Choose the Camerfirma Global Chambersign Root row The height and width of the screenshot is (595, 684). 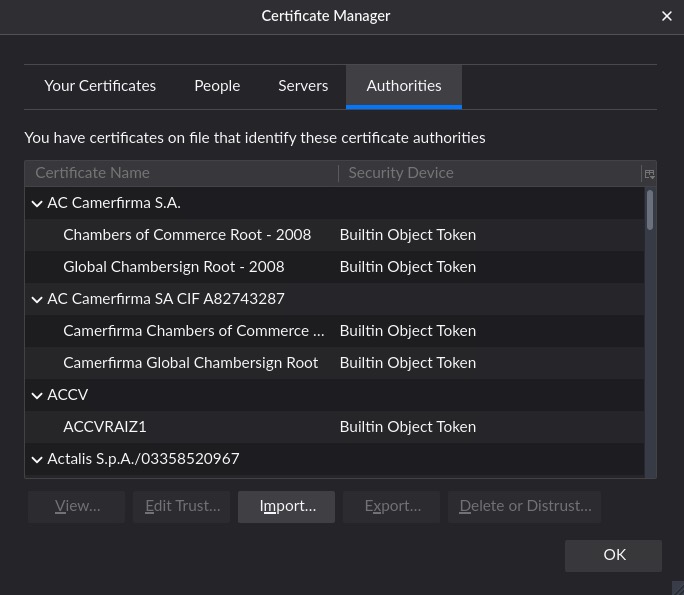click(x=190, y=363)
